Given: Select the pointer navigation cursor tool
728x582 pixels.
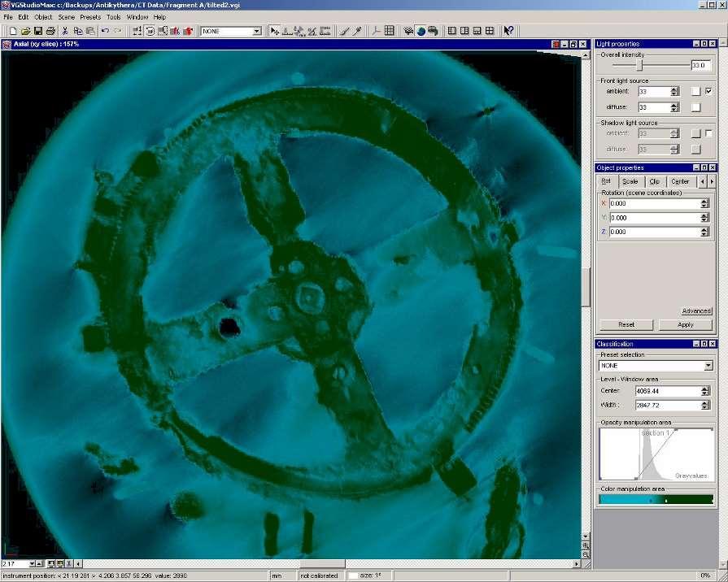Looking at the screenshot, I should pos(275,31).
